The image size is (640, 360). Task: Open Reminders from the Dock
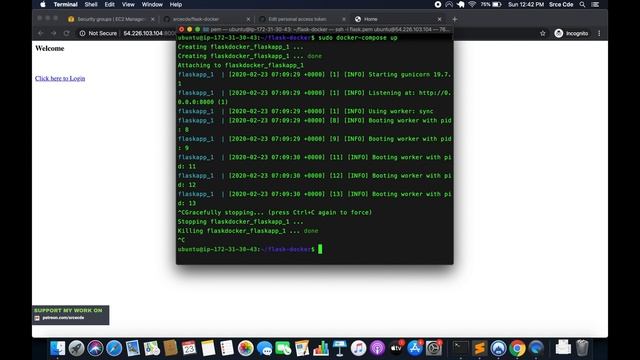227,348
